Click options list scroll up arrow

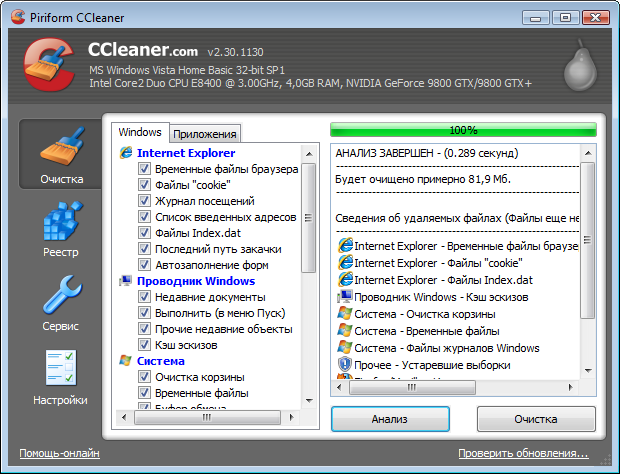[309, 154]
